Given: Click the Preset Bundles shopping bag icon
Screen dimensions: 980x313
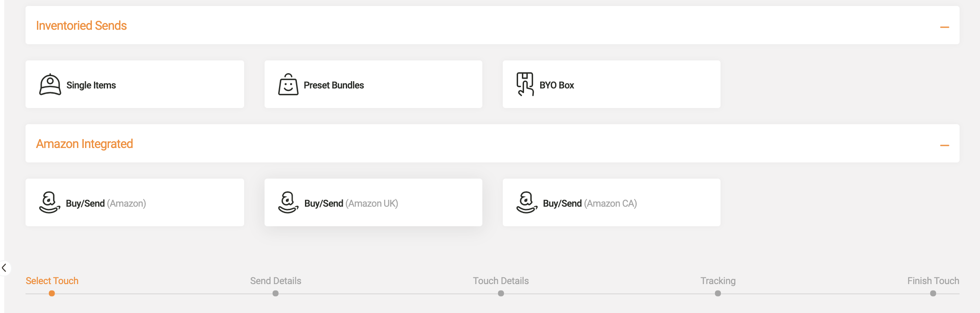Looking at the screenshot, I should [x=288, y=84].
